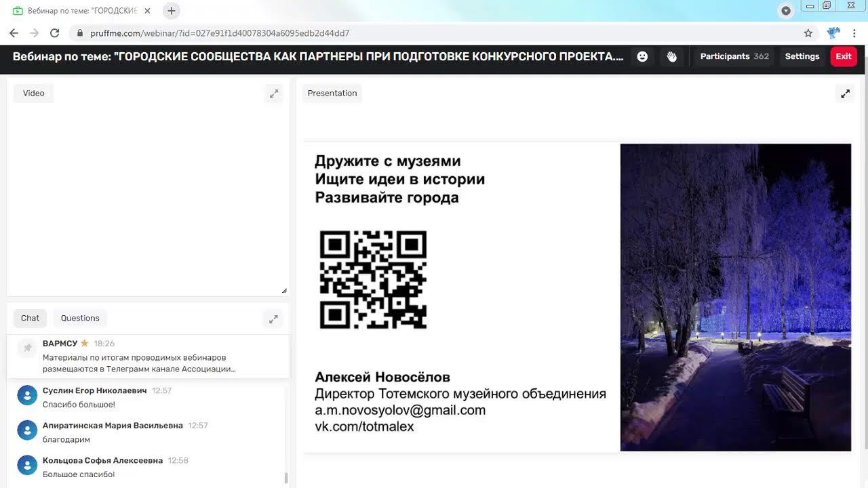The height and width of the screenshot is (488, 868).
Task: Click 'Директор Тотемского музейного объединения' text
Action: point(460,394)
